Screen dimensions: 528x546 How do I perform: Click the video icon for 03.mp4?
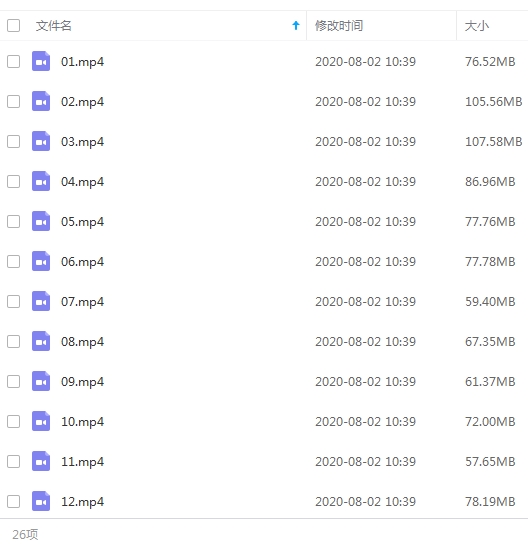41,141
